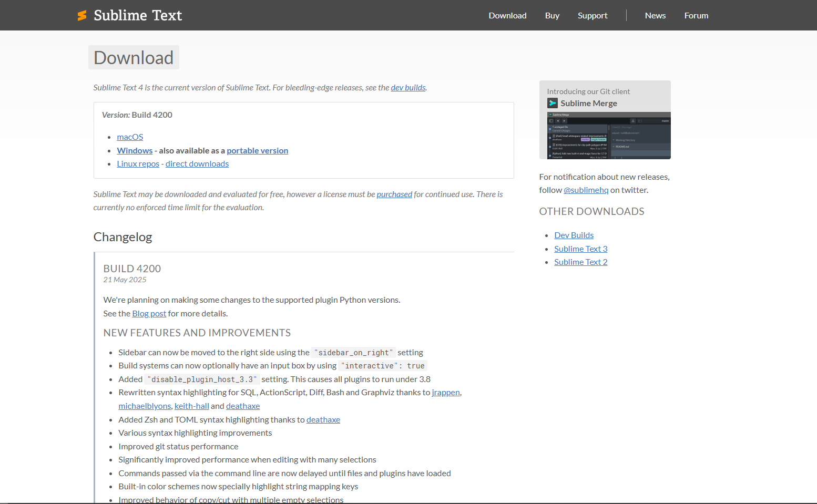Open the Forum page
Image resolution: width=817 pixels, height=504 pixels.
[x=696, y=15]
